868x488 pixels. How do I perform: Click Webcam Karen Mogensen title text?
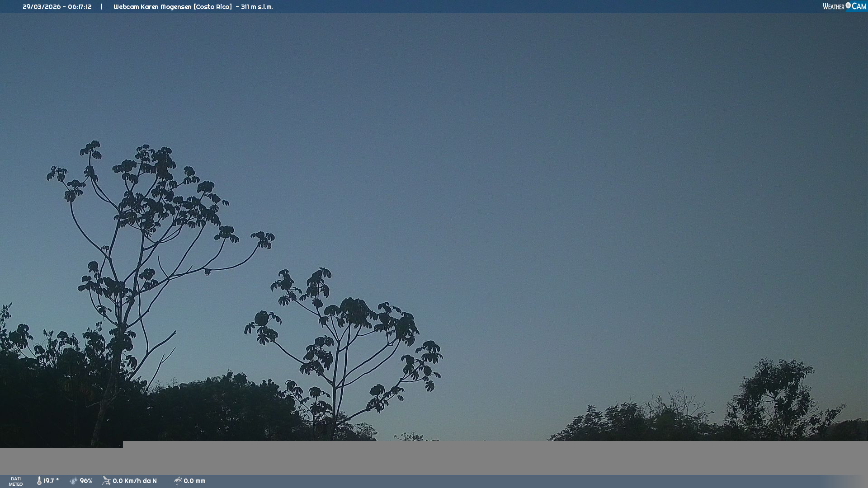click(152, 7)
